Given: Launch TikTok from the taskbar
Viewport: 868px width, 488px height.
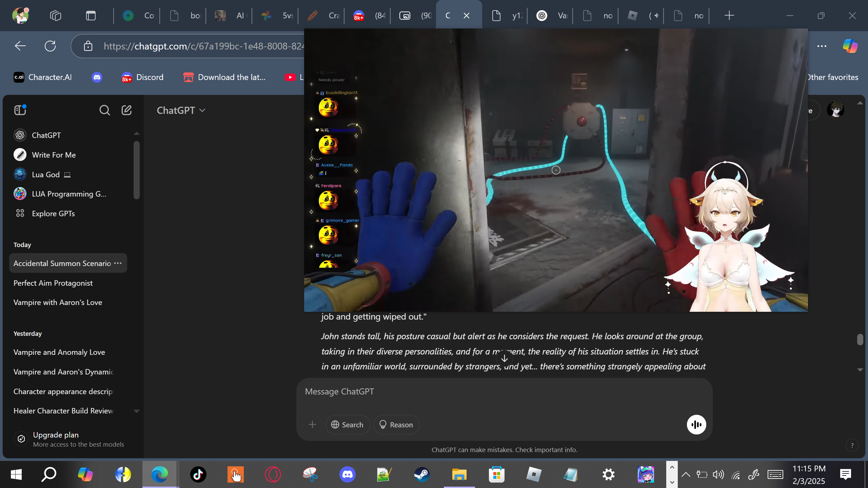Looking at the screenshot, I should pyautogui.click(x=198, y=474).
